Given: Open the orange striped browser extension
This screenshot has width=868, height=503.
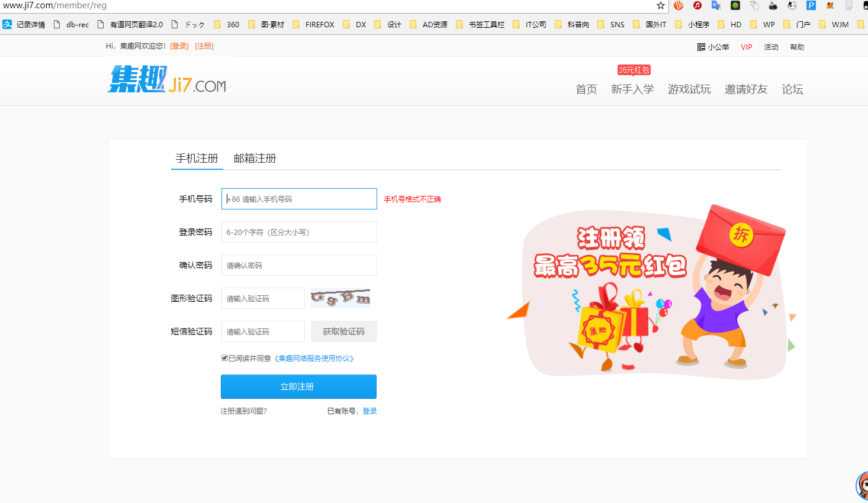Looking at the screenshot, I should coord(679,5).
